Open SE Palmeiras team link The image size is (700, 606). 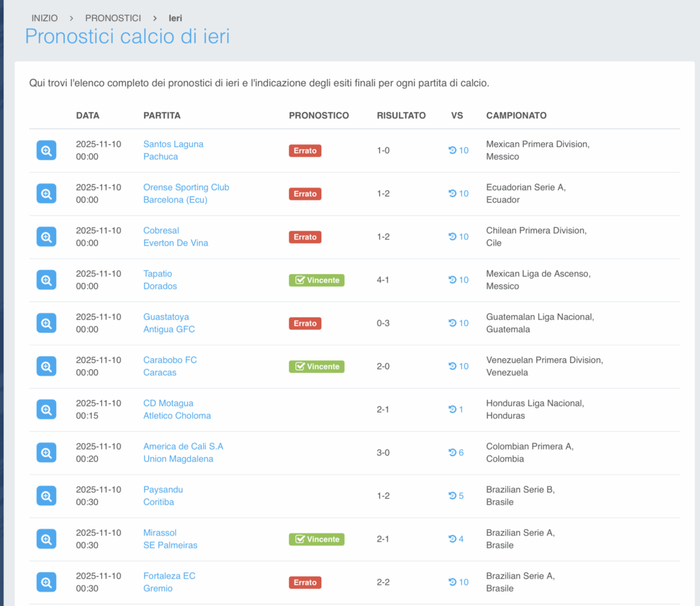170,545
